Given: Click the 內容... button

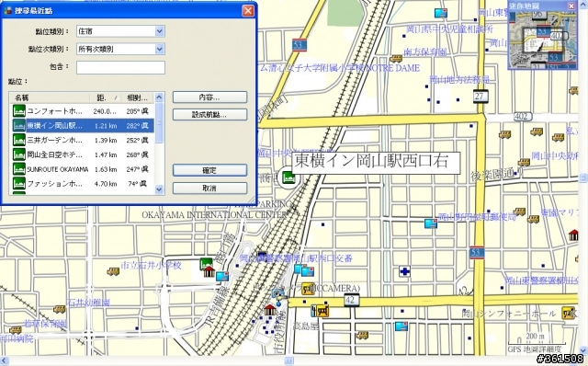Looking at the screenshot, I should coord(209,97).
